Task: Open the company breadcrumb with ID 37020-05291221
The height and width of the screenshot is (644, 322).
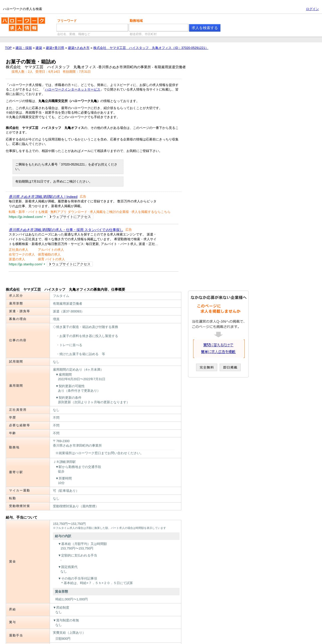Action: pyautogui.click(x=151, y=48)
